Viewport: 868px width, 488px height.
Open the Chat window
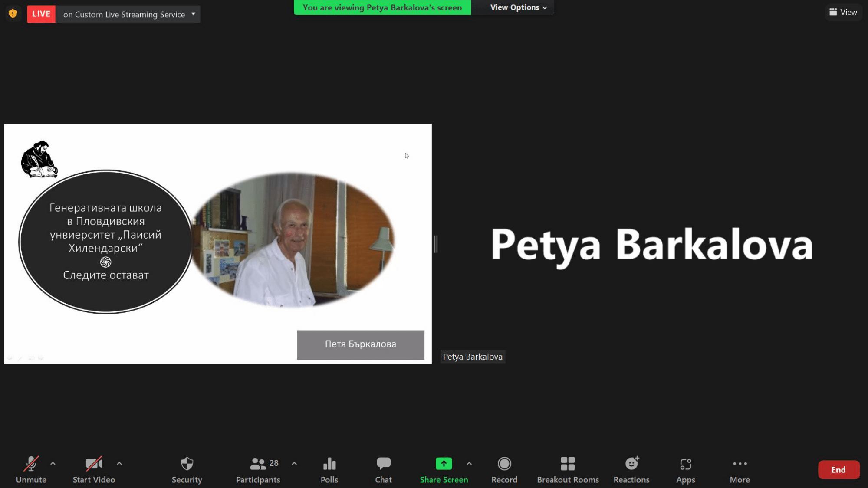click(x=383, y=469)
